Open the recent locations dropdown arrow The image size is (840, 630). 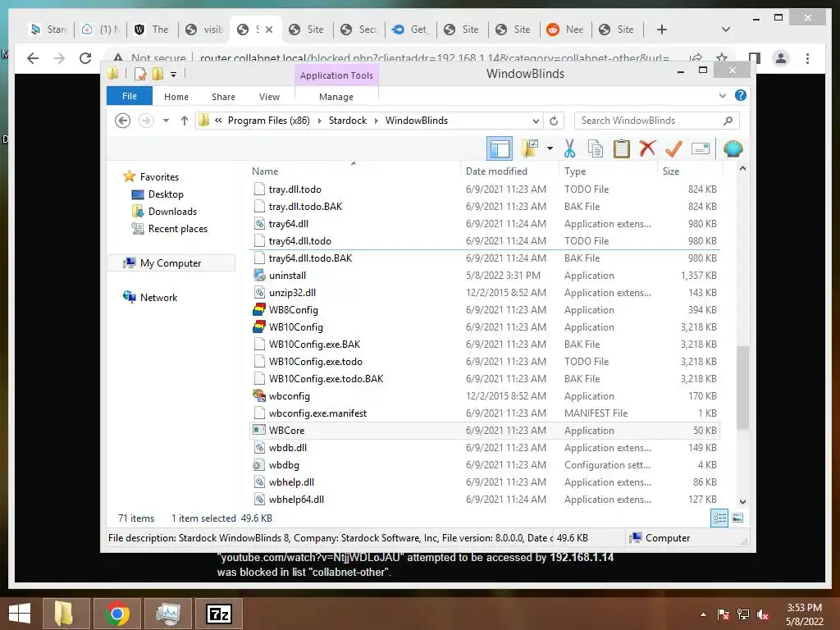pyautogui.click(x=166, y=121)
